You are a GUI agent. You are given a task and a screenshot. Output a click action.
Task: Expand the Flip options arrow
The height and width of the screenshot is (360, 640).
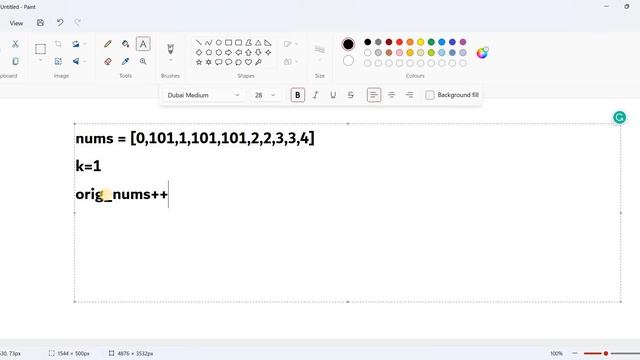click(84, 61)
